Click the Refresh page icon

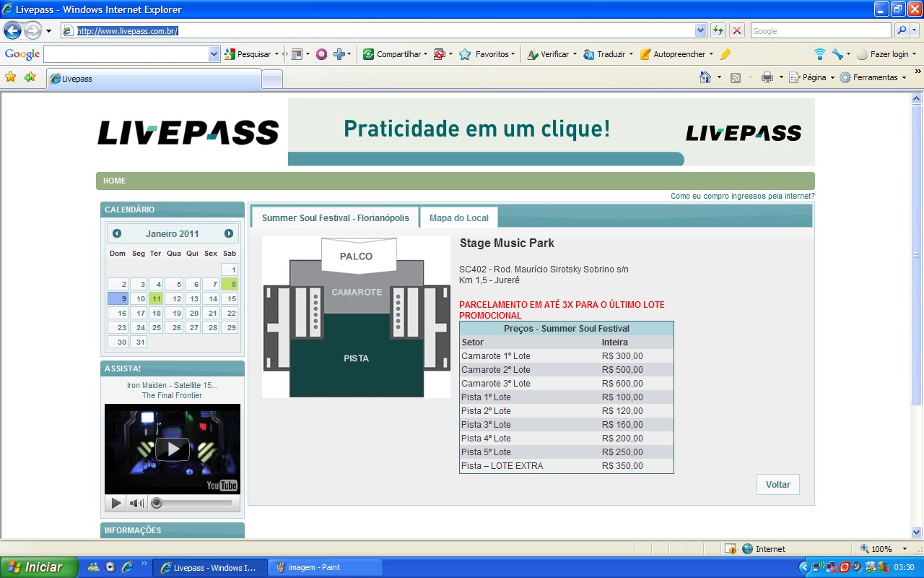[718, 30]
